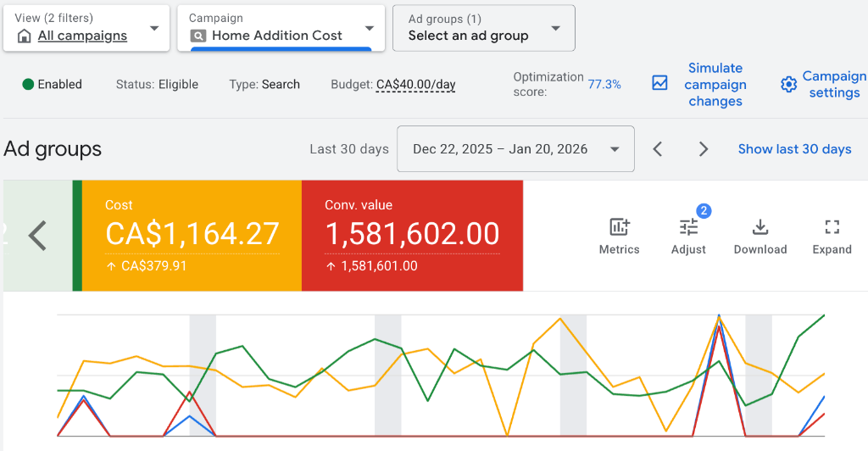Viewport: 868px width, 451px height.
Task: Open Campaign settings gear icon
Action: tap(789, 83)
